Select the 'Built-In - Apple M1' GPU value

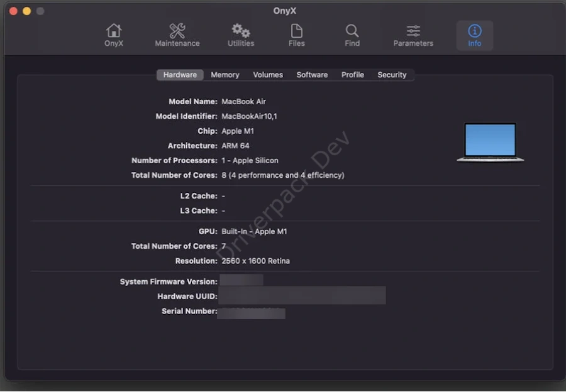tap(254, 232)
